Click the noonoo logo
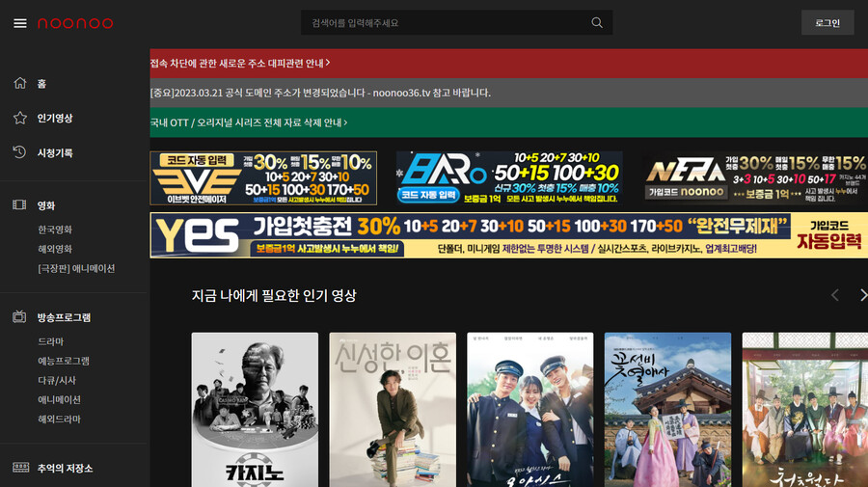Image resolution: width=868 pixels, height=487 pixels. (x=75, y=23)
